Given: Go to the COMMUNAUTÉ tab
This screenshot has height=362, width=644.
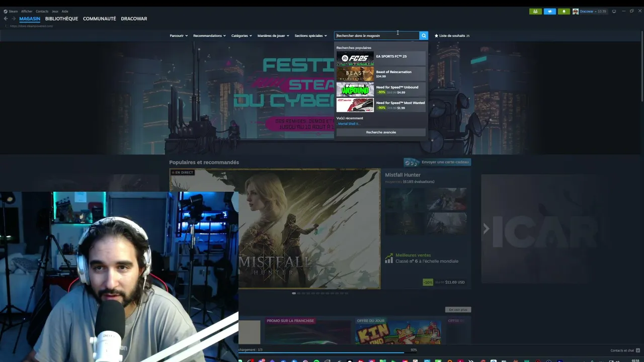Looking at the screenshot, I should point(100,19).
